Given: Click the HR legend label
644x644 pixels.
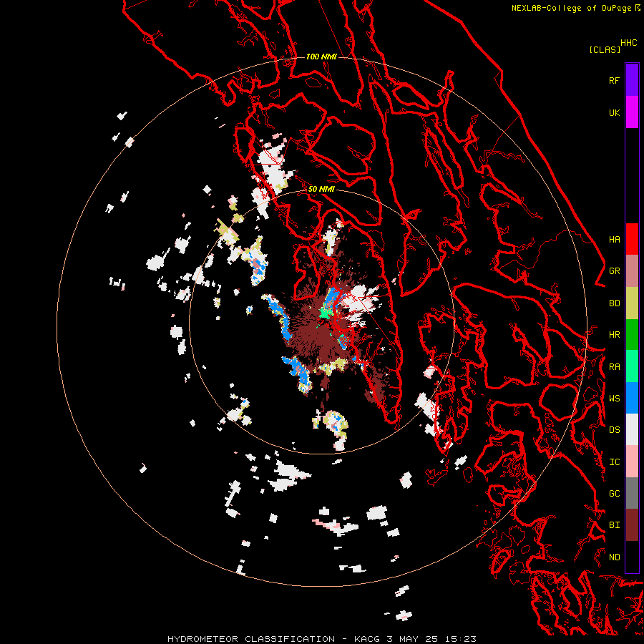Looking at the screenshot, I should [x=614, y=335].
